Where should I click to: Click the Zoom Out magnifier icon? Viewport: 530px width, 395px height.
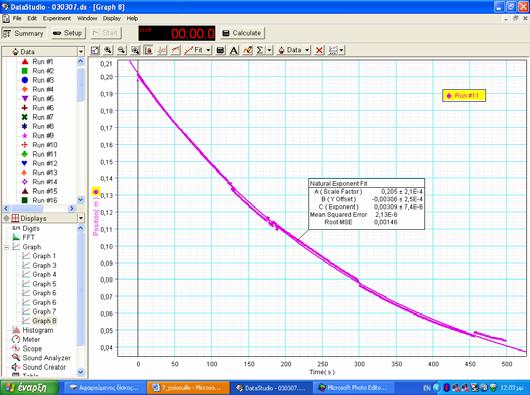point(122,50)
